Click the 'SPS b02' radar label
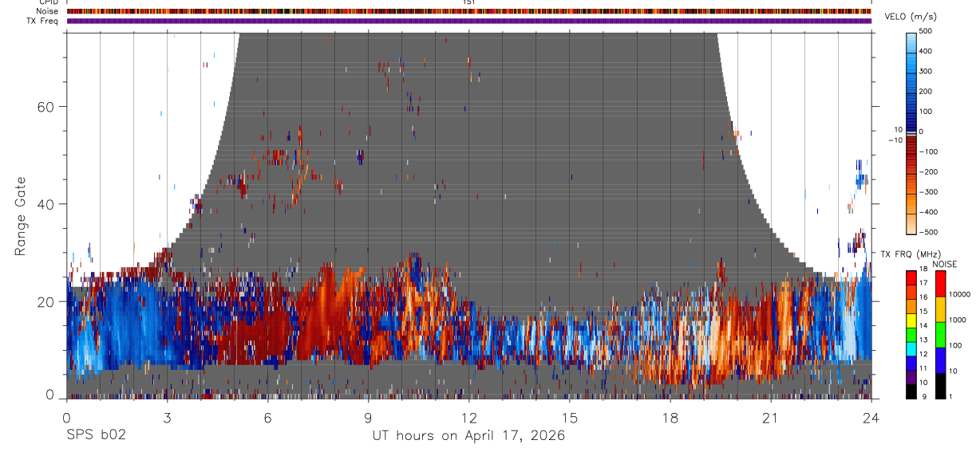Screen dimensions: 980x452 click(96, 436)
